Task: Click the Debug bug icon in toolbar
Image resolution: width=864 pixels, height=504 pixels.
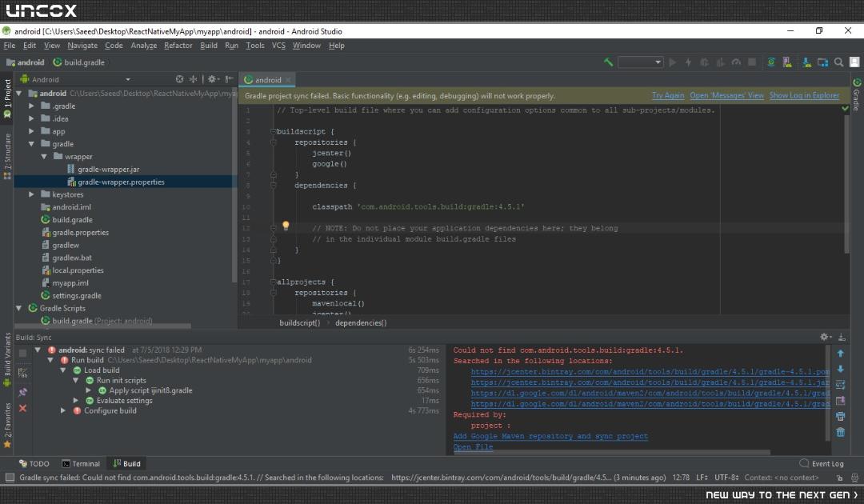Action: tap(704, 62)
